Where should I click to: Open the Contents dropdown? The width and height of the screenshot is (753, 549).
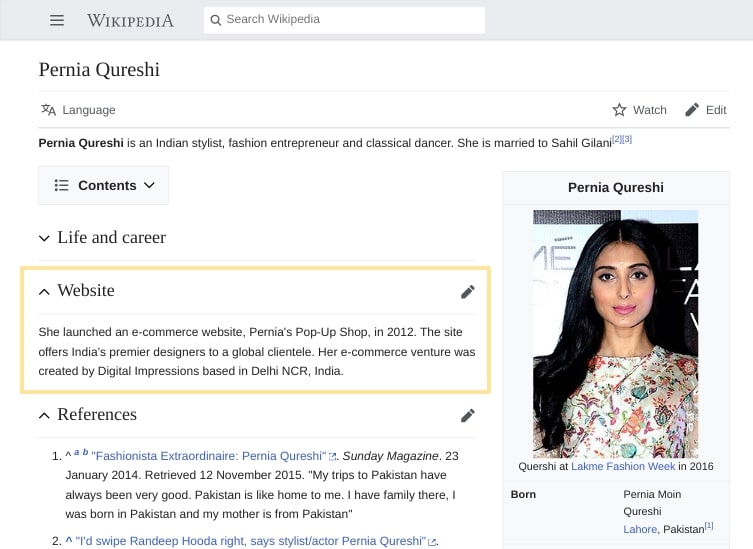(104, 185)
